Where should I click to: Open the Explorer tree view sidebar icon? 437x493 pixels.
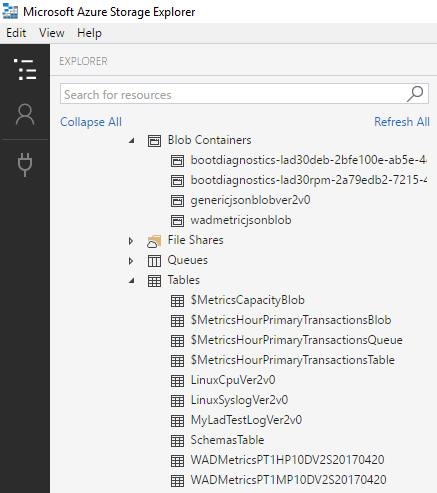(x=25, y=70)
